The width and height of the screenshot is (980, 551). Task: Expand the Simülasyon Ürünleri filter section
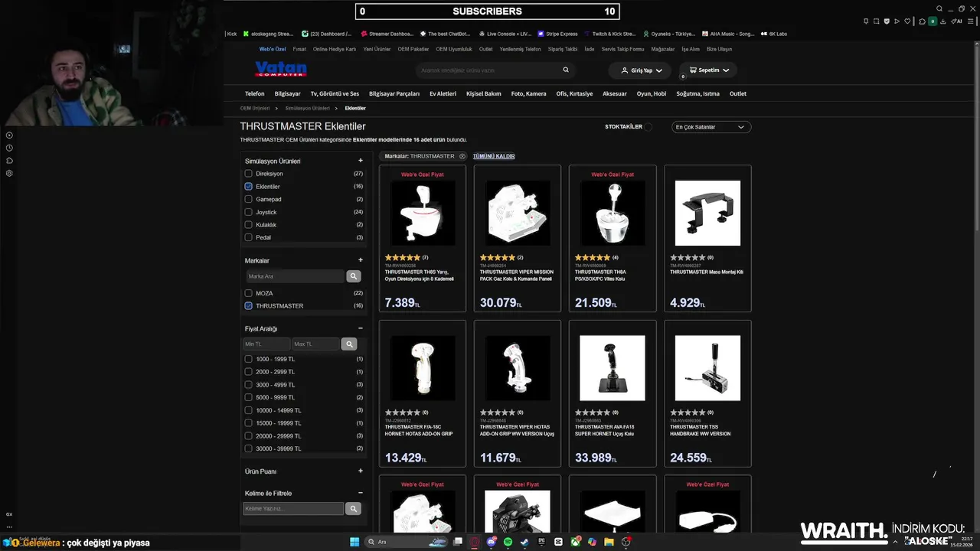pos(361,161)
